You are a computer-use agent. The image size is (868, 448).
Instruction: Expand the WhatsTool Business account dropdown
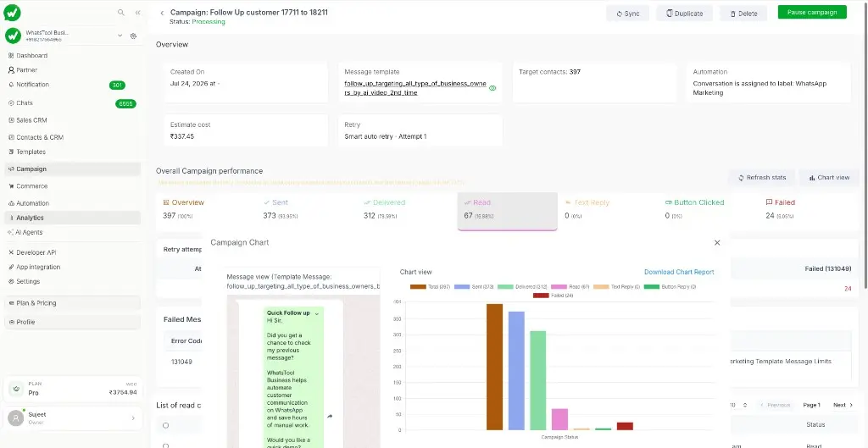(x=120, y=36)
